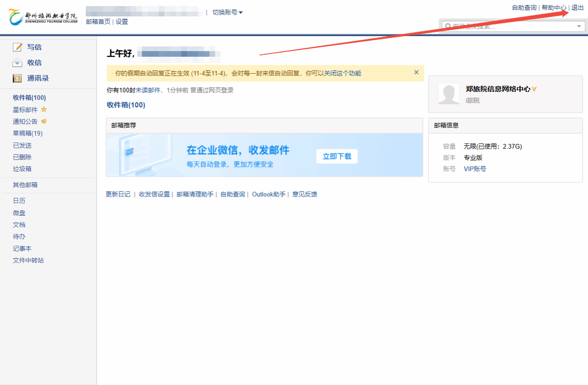Open the search box options dropdown arrow
Viewport: 588px width, 385px height.
(579, 26)
